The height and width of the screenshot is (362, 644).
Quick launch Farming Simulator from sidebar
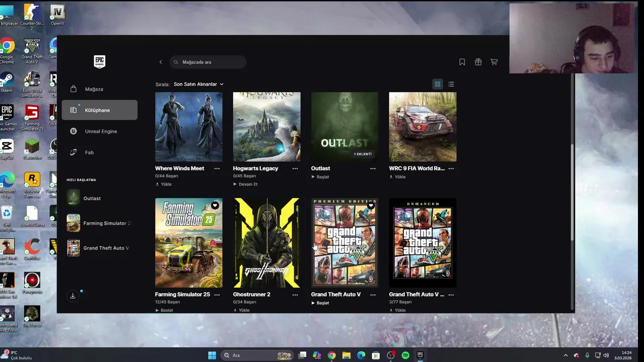tap(99, 223)
